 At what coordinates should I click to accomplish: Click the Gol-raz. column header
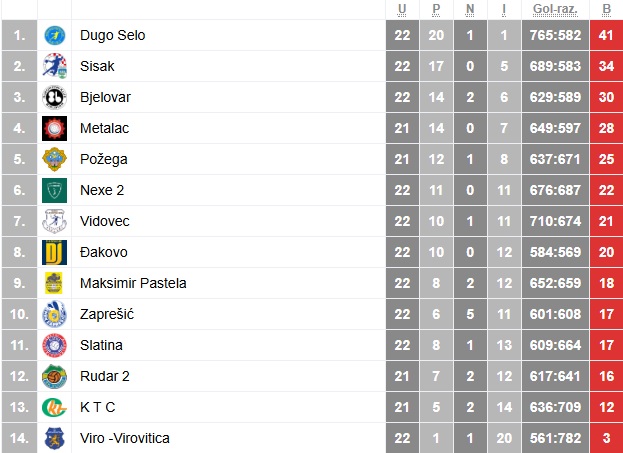click(x=555, y=9)
